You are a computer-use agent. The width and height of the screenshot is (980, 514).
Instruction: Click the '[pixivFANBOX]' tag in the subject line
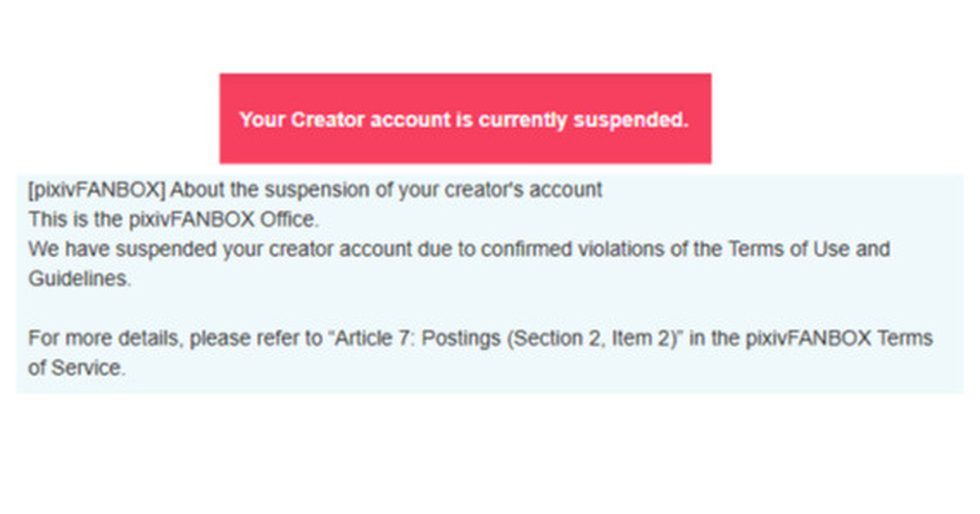click(x=97, y=190)
